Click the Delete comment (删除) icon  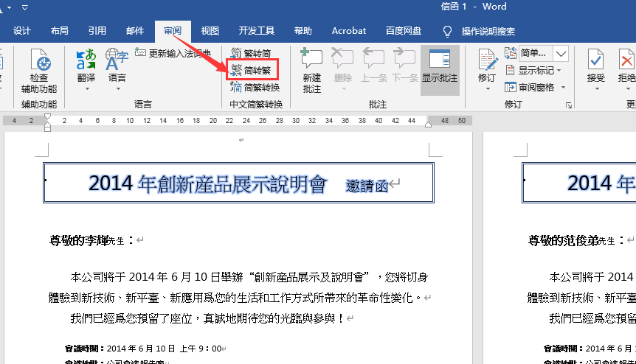(343, 59)
